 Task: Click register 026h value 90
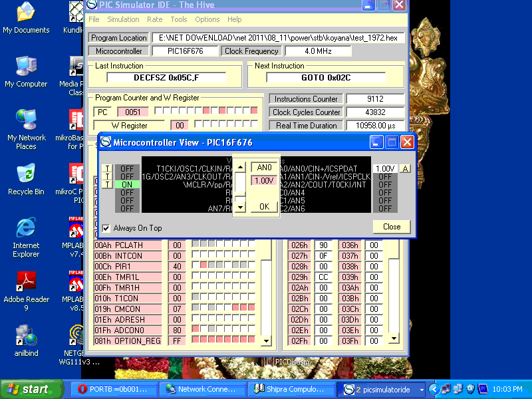tap(323, 245)
